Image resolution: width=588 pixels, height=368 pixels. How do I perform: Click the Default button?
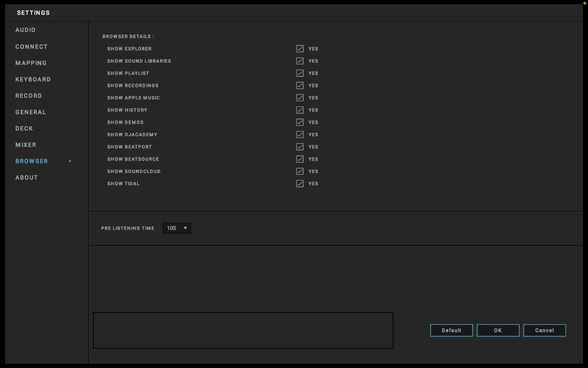[451, 330]
